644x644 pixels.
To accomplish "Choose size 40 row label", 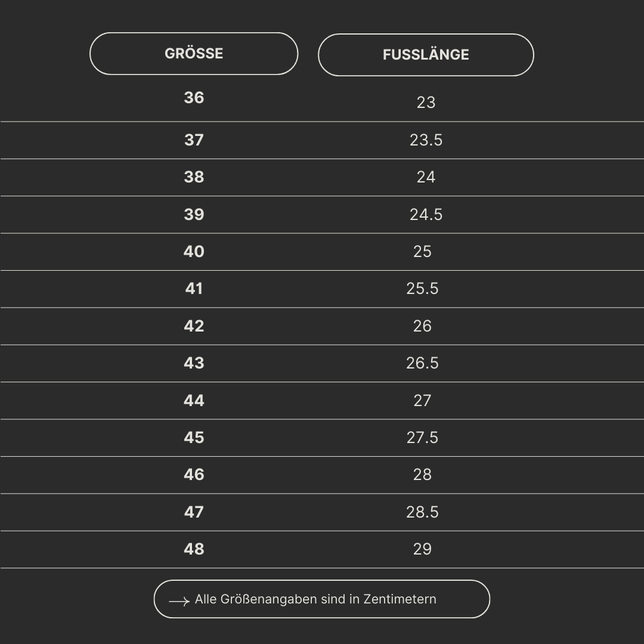I will [194, 252].
